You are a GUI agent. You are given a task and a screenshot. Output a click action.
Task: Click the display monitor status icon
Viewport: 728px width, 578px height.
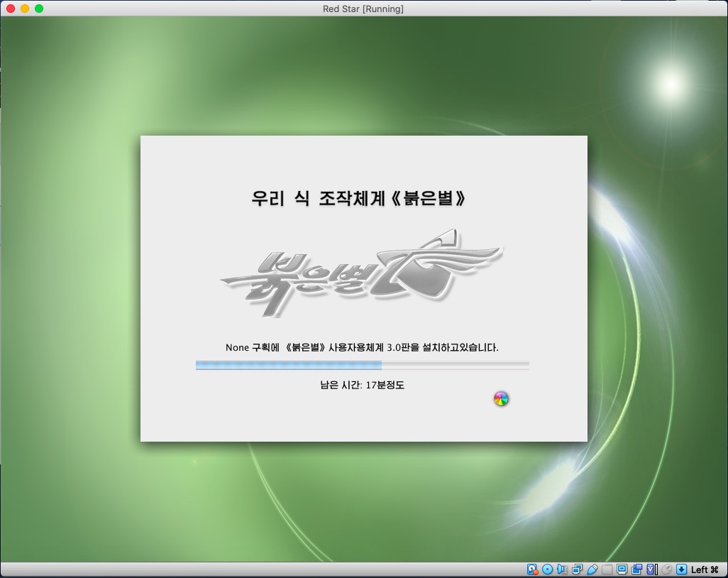(622, 569)
